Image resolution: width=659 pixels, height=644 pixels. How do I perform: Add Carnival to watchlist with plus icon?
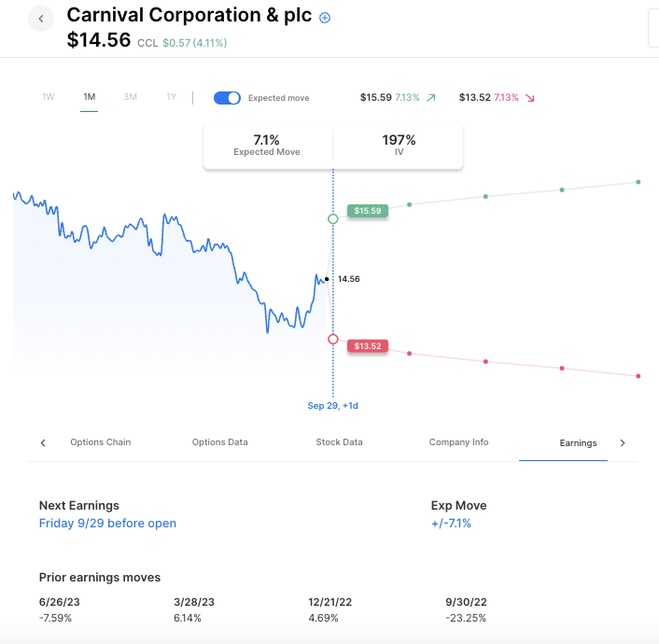[x=325, y=18]
